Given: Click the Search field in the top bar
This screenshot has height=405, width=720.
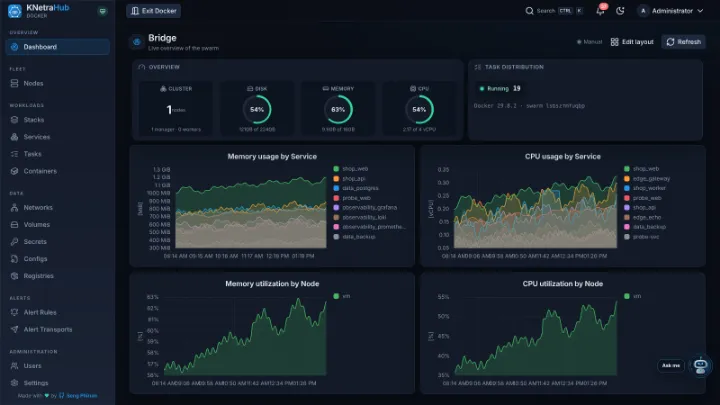Looking at the screenshot, I should click(554, 11).
